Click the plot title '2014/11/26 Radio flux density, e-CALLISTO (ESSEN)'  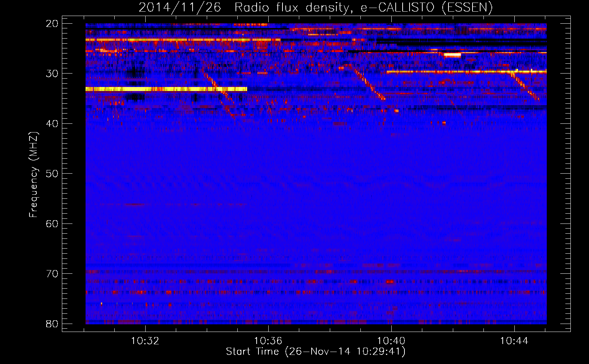click(x=316, y=7)
